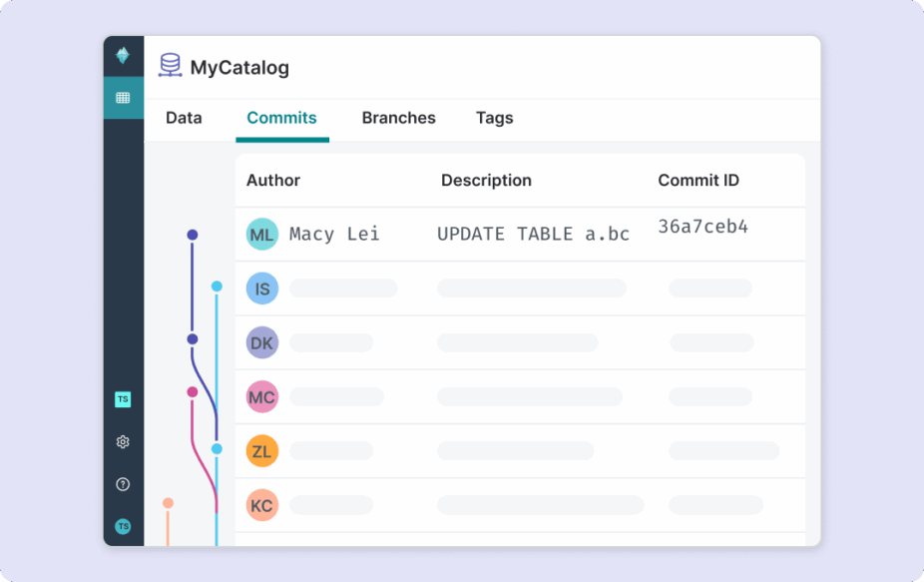Click the IS author avatar
Image resolution: width=924 pixels, height=582 pixels.
261,288
